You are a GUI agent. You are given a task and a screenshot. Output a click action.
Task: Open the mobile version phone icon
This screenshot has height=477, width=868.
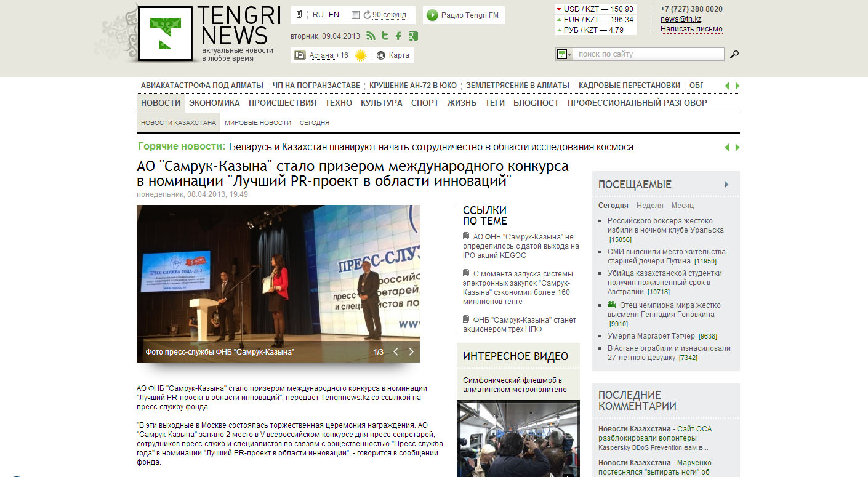click(299, 15)
